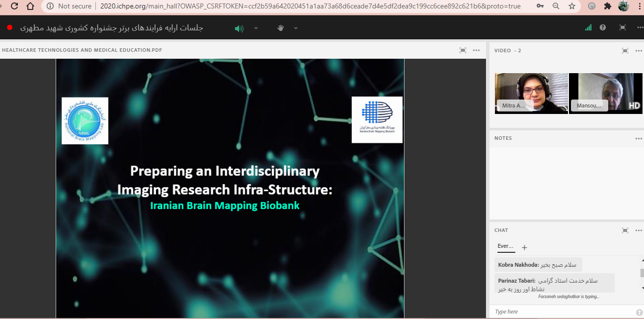Screen dimensions: 644x319
Task: Open the meeting help icon
Action: [x=603, y=28]
